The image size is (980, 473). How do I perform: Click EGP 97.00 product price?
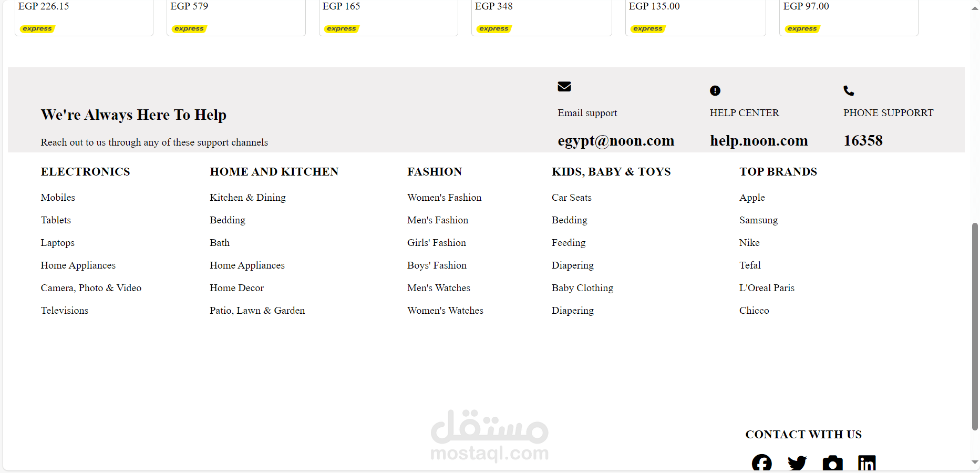click(x=806, y=6)
